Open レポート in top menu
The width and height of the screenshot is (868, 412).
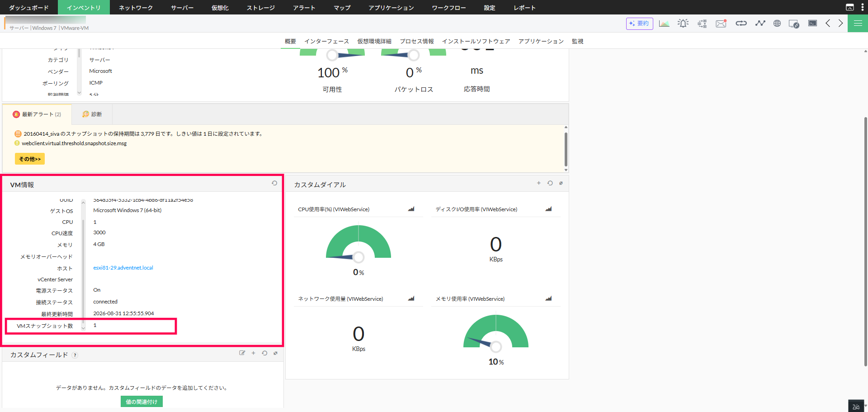click(x=524, y=8)
